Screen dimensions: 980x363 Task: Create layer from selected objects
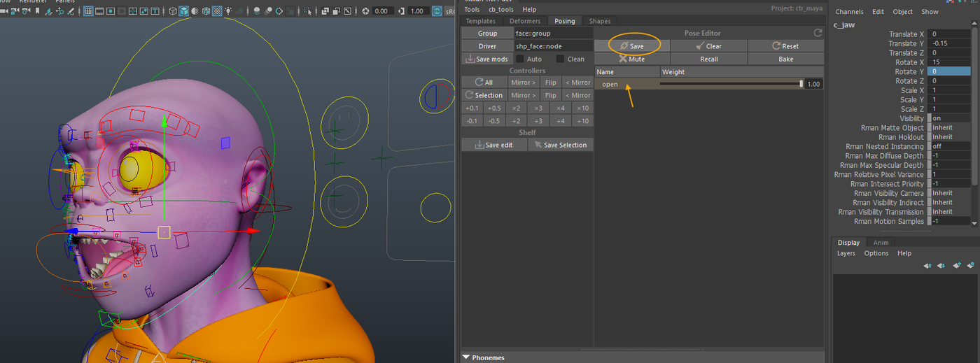(970, 266)
